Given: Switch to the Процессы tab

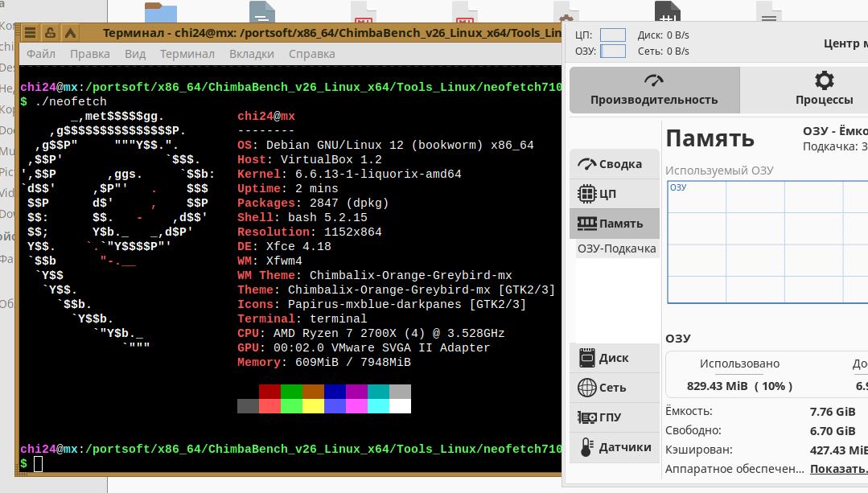Looking at the screenshot, I should (825, 90).
